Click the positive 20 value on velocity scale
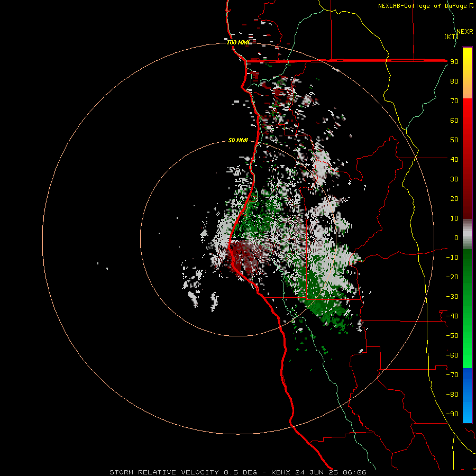 454,198
